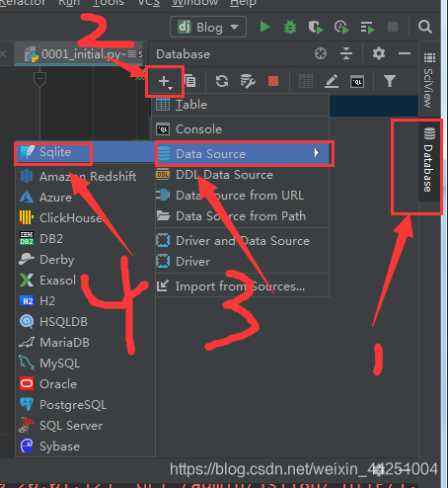Select Exasol data source

click(85, 280)
